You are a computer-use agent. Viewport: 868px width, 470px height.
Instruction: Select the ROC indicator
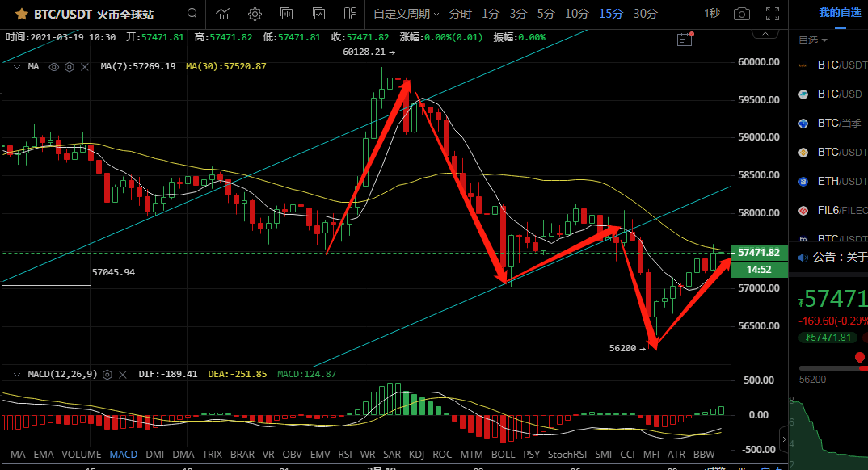pos(442,455)
